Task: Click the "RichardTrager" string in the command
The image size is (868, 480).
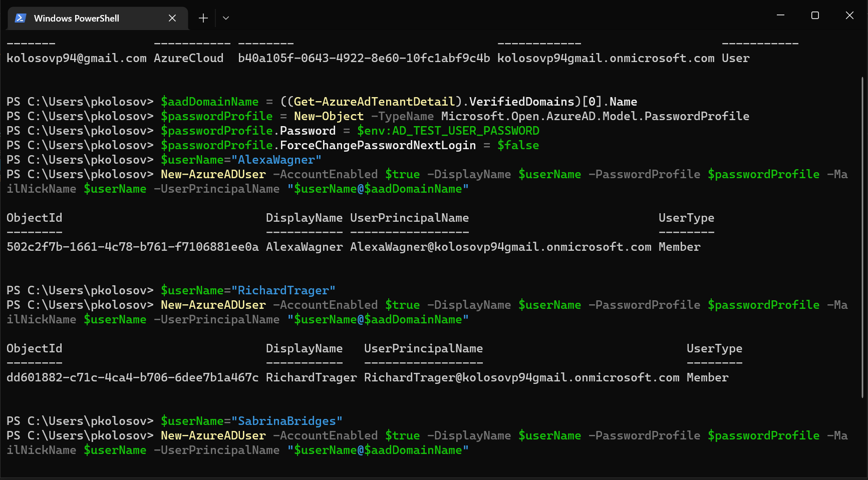Action: (x=283, y=290)
